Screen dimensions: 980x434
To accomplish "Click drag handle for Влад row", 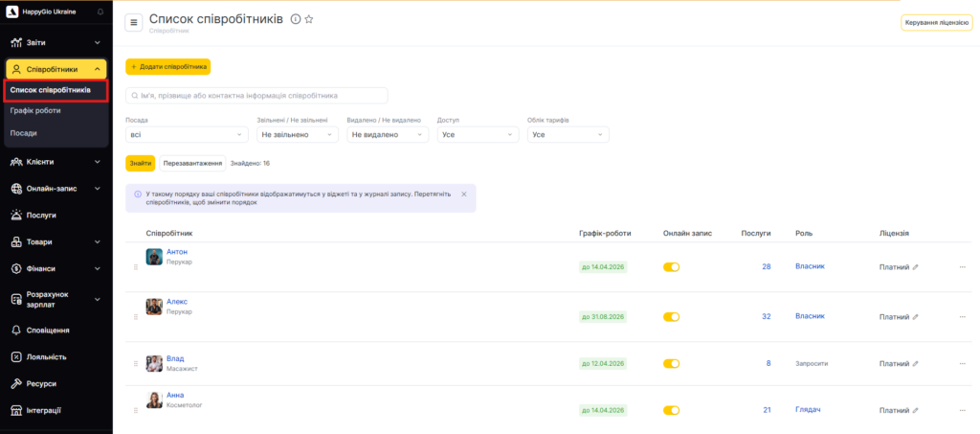I will (x=136, y=364).
